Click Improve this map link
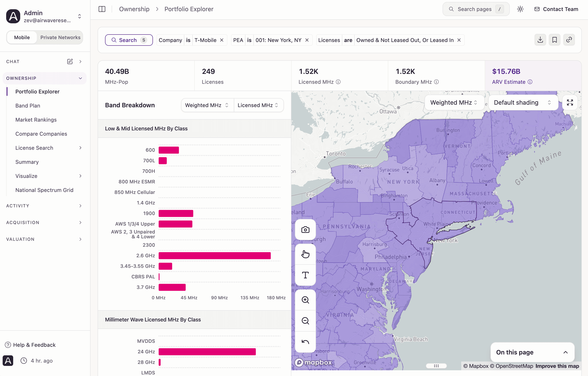Screen dimensions: 588x376 (557, 366)
